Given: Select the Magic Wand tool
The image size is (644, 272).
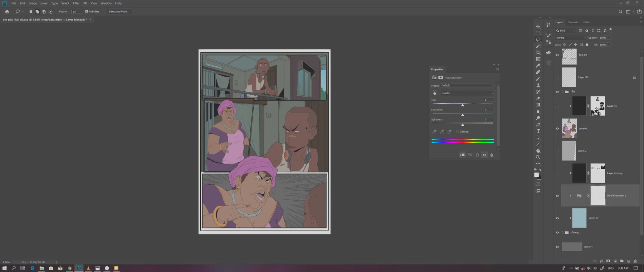Looking at the screenshot, I should click(538, 46).
